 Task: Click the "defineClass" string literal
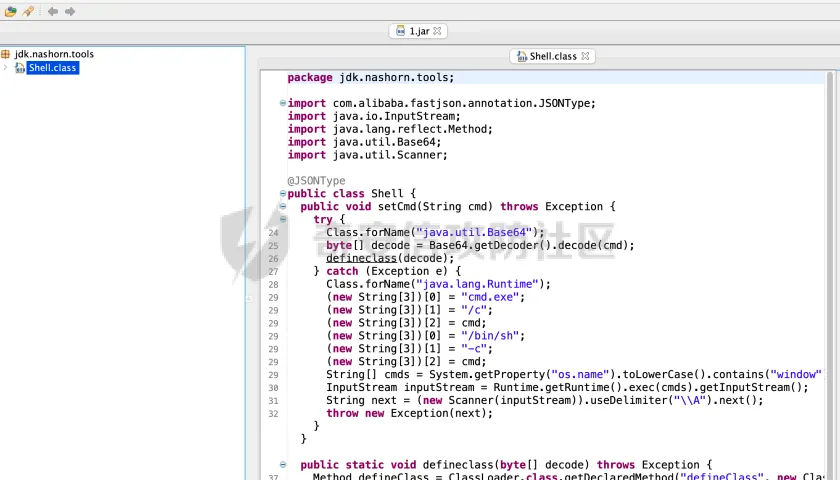click(722, 476)
